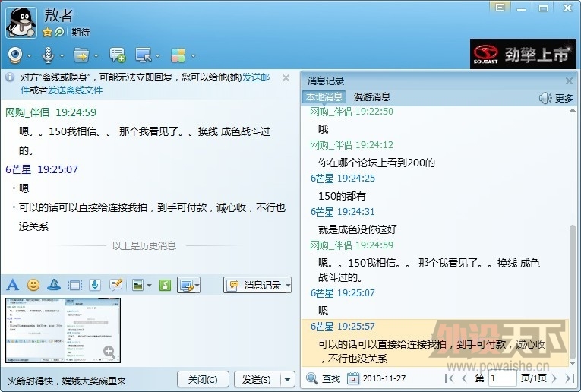Open the handwriting input notepad icon
The height and width of the screenshot is (392, 581).
pos(116,285)
